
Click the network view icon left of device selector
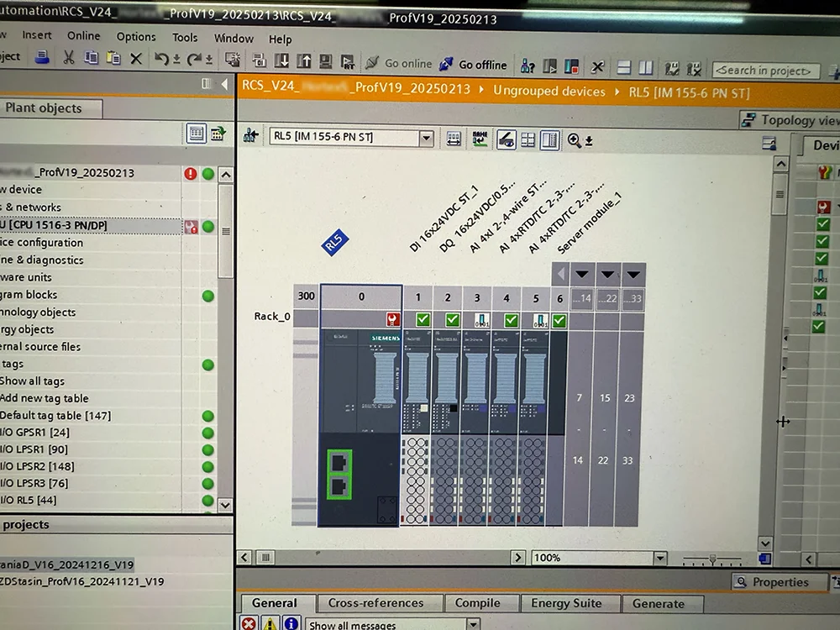tap(250, 135)
